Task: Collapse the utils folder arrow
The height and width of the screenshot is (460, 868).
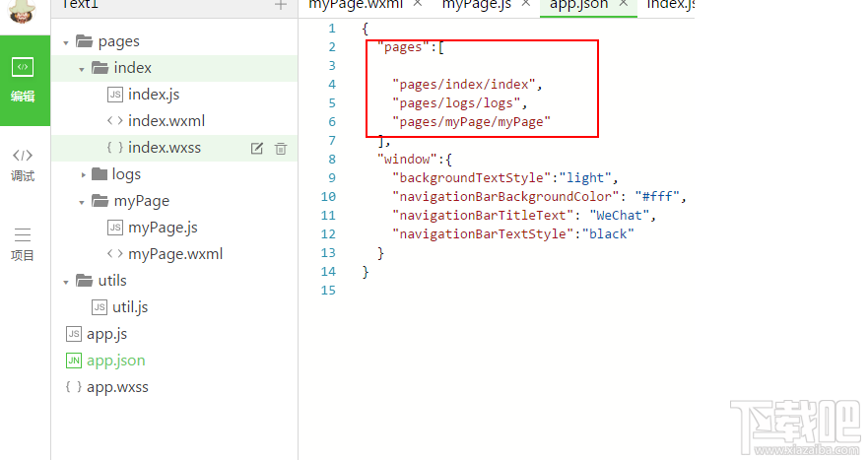Action: tap(66, 283)
